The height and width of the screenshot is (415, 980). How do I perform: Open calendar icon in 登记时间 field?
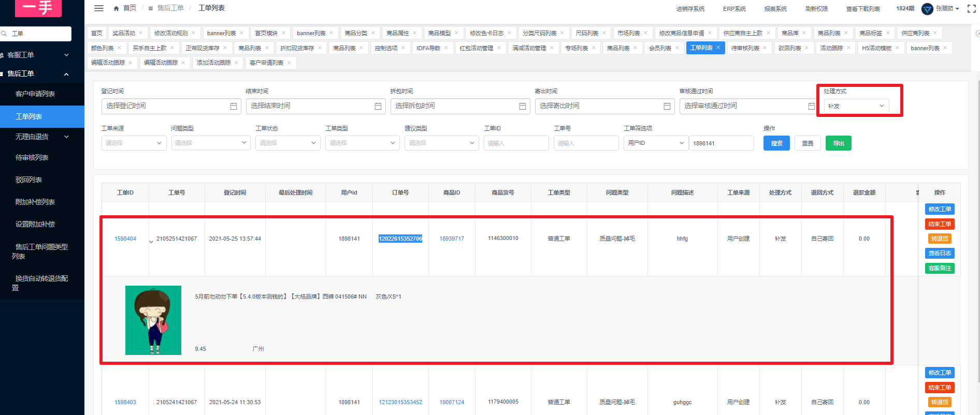(x=234, y=106)
